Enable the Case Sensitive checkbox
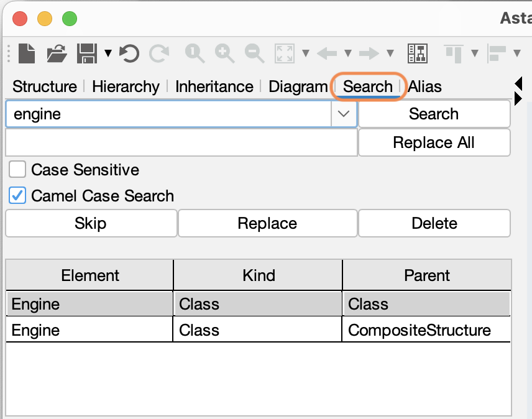The height and width of the screenshot is (419, 532). pyautogui.click(x=17, y=169)
